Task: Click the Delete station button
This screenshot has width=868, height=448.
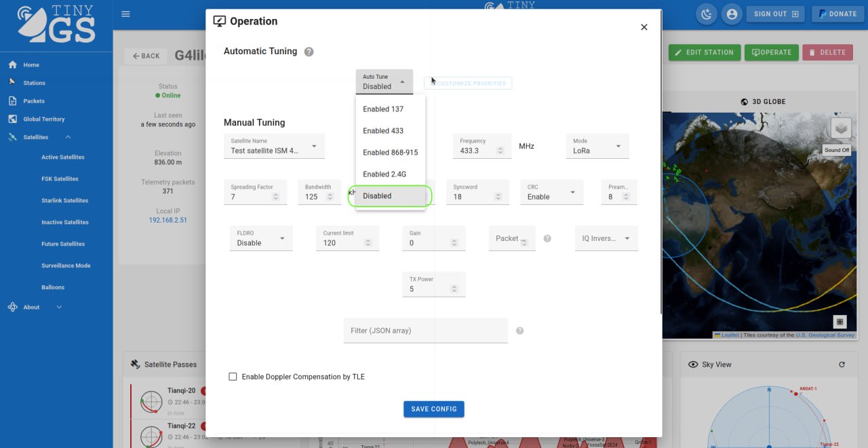Action: pos(827,52)
